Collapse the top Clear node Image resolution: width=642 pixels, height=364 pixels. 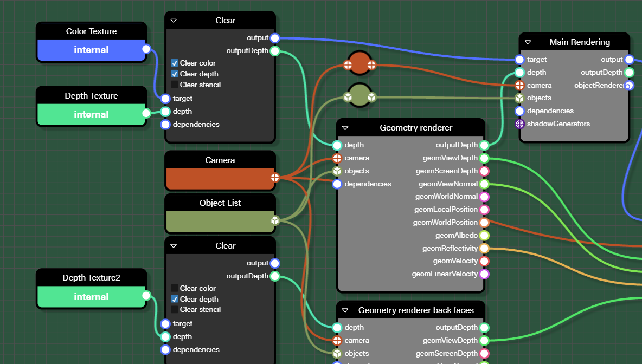(x=173, y=19)
